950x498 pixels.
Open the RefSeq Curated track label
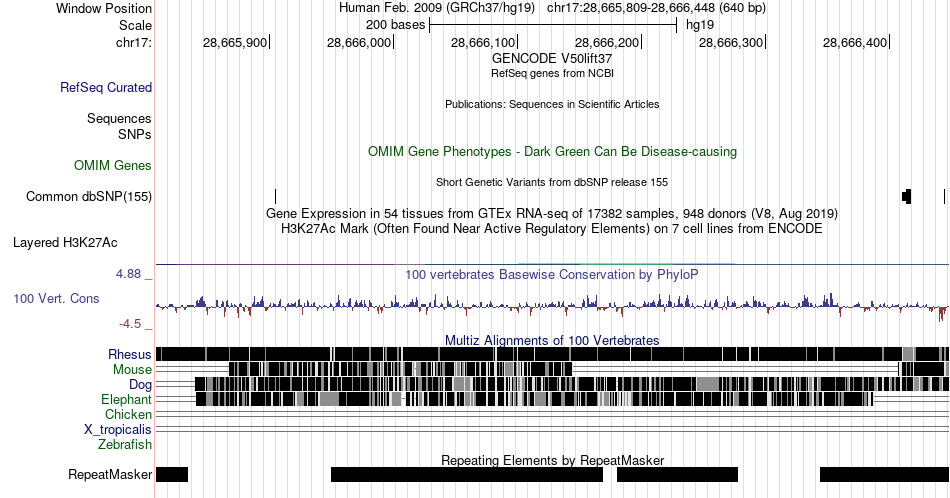106,87
